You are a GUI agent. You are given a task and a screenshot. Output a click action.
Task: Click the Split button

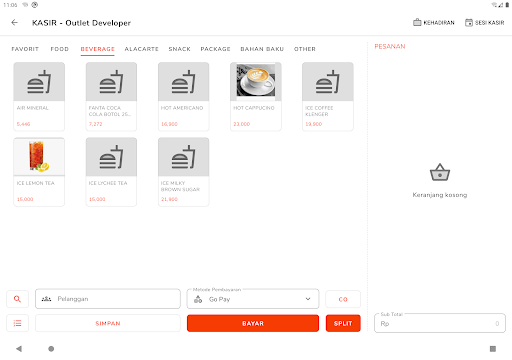(x=343, y=323)
